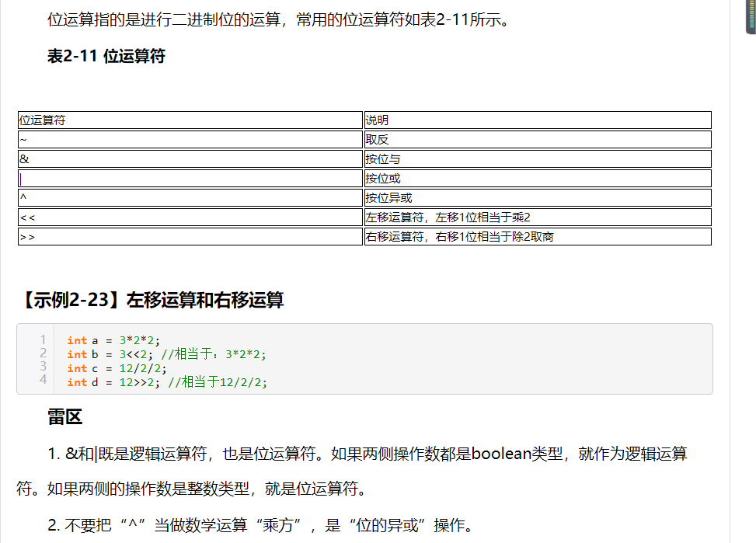
Task: Click the << operator cell in table
Action: pyautogui.click(x=190, y=217)
